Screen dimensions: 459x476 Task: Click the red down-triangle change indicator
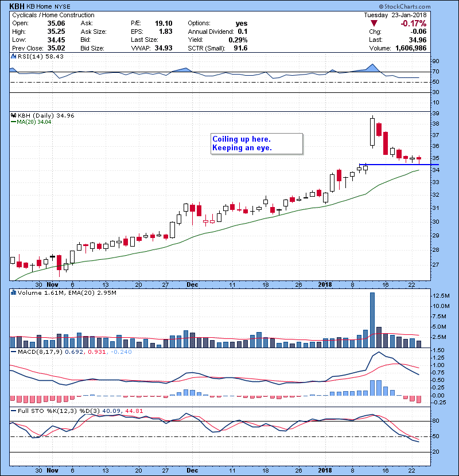click(374, 24)
